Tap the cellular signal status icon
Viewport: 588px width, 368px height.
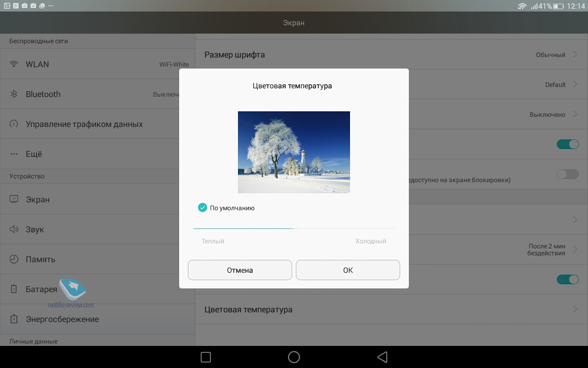[534, 6]
